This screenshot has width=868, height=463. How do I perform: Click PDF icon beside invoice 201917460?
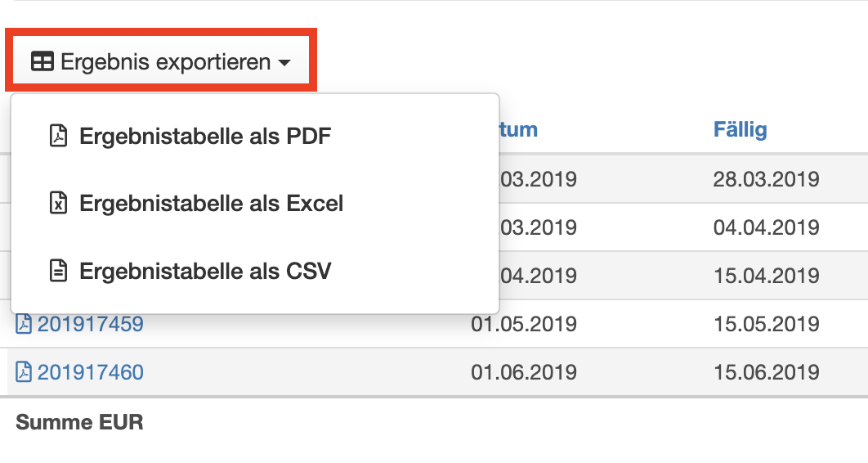pyautogui.click(x=24, y=372)
